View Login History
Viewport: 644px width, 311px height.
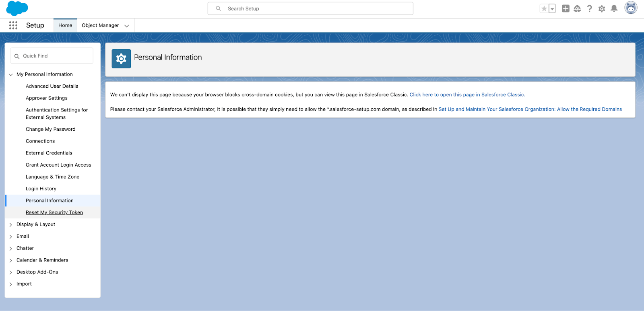pyautogui.click(x=41, y=189)
